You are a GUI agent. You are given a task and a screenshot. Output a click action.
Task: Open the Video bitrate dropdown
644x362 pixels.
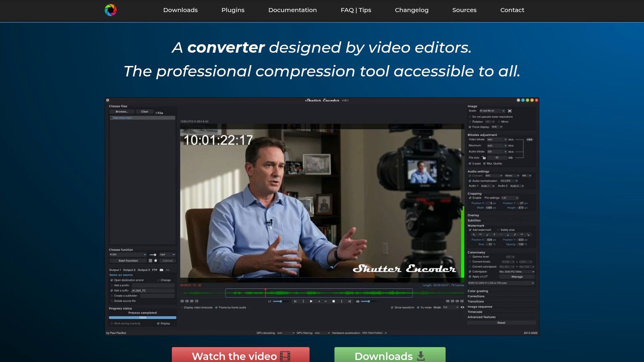pyautogui.click(x=497, y=140)
